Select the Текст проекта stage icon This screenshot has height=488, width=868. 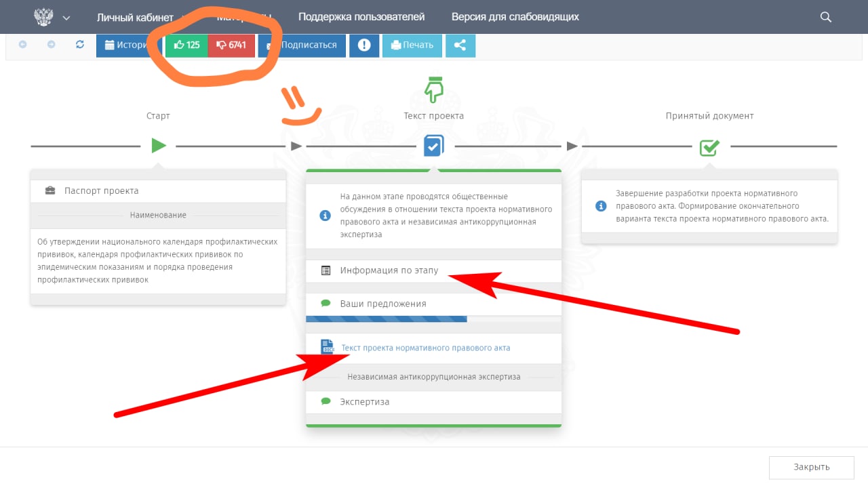pos(433,146)
